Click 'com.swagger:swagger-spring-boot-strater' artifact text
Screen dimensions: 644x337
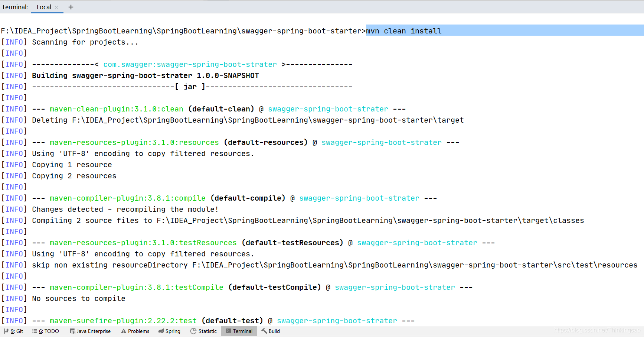point(190,64)
